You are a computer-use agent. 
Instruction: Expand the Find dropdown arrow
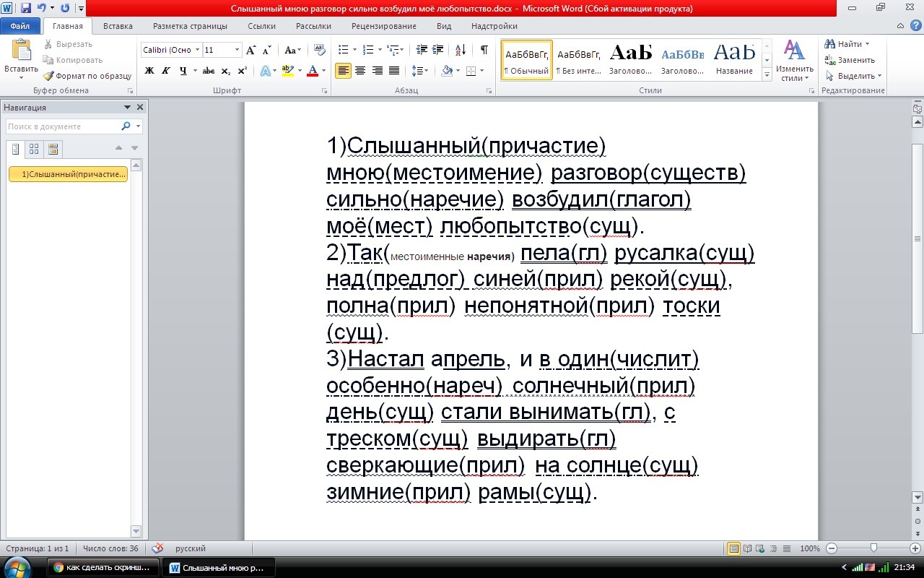point(868,44)
